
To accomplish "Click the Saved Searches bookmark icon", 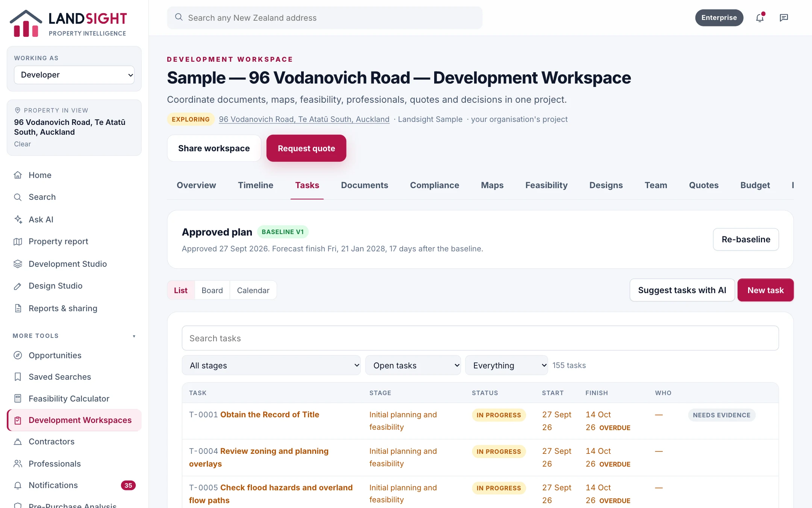I will [x=18, y=377].
